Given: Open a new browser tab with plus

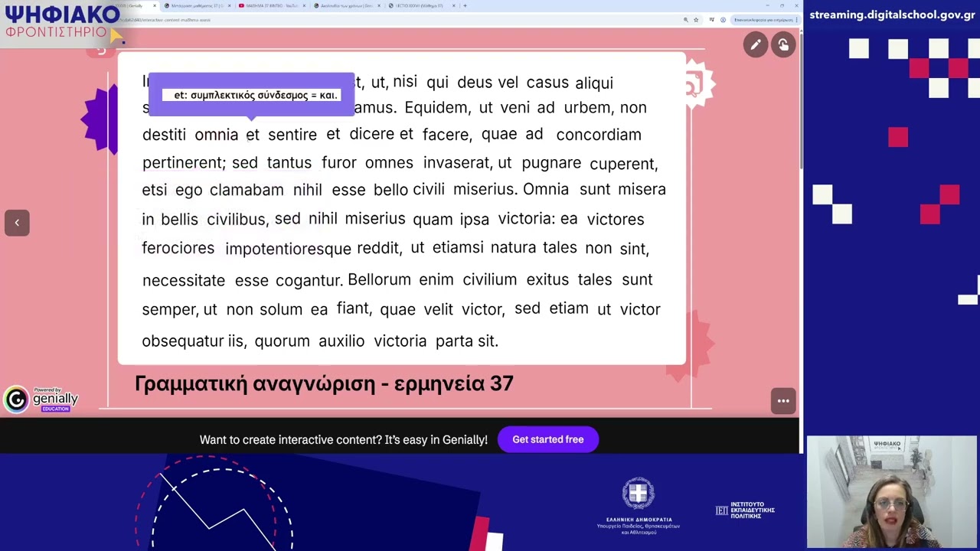Looking at the screenshot, I should point(465,5).
